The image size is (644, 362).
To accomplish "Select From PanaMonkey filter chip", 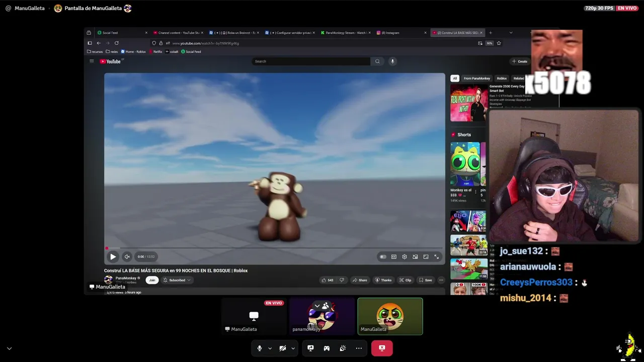I will pos(477,78).
